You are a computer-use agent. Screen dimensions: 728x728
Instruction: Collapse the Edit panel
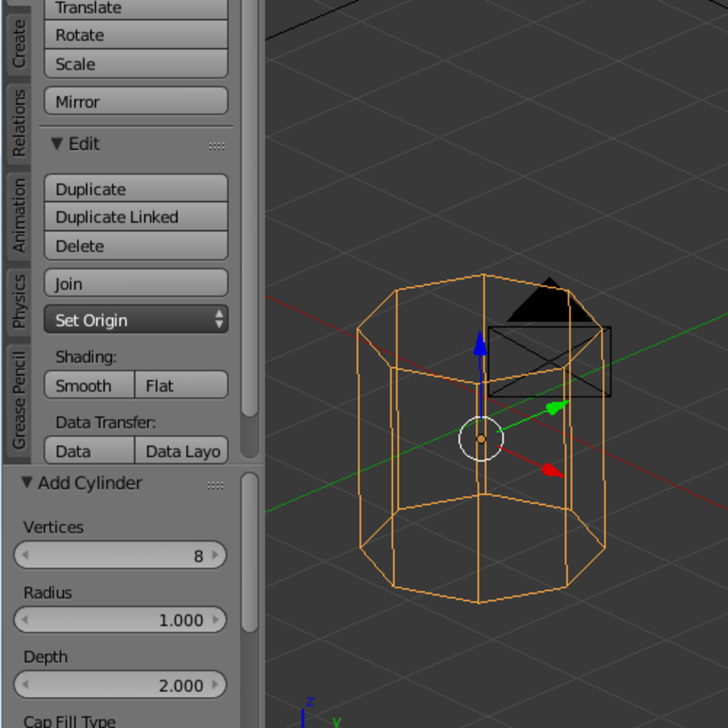pos(58,144)
